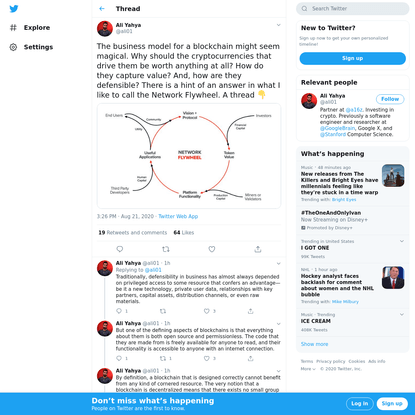This screenshot has width=415, height=415.
Task: Like the main tweet with heart icon
Action: (x=212, y=249)
